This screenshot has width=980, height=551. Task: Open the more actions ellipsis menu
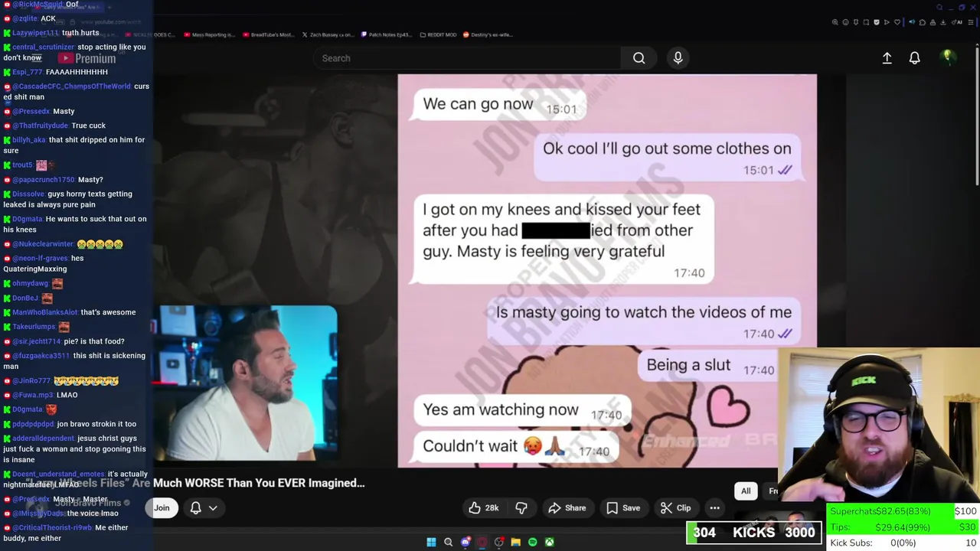coord(714,508)
